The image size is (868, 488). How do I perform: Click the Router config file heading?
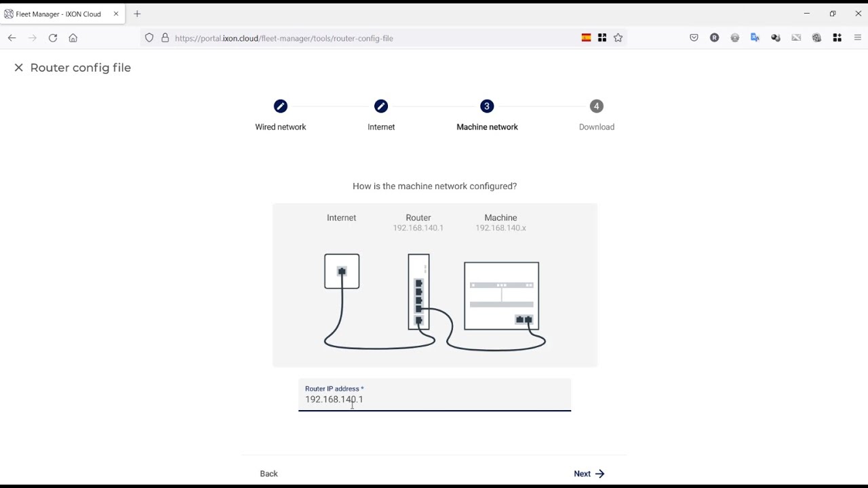click(81, 68)
